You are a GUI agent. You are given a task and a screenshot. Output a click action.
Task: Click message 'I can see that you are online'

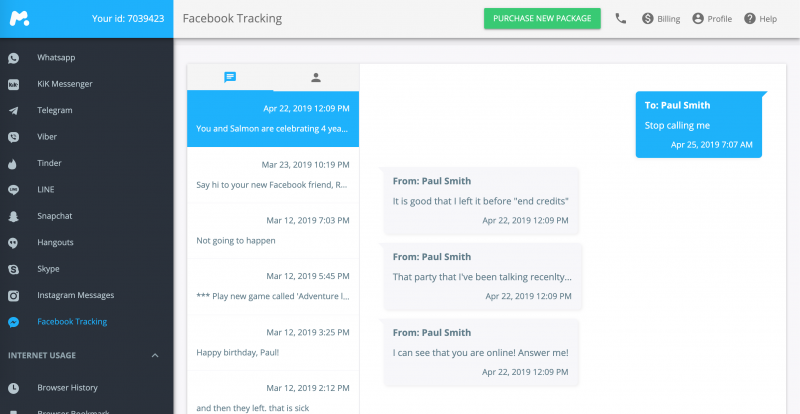pyautogui.click(x=481, y=352)
